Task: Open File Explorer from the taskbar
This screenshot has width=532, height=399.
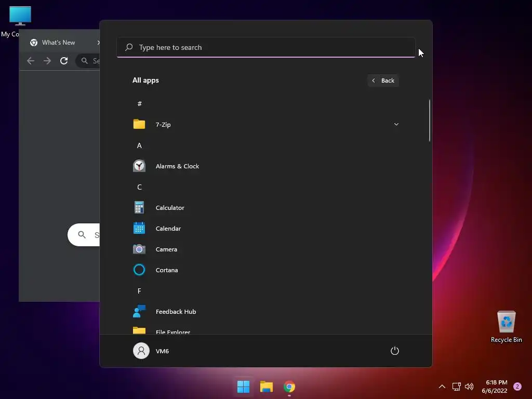Action: [267, 387]
